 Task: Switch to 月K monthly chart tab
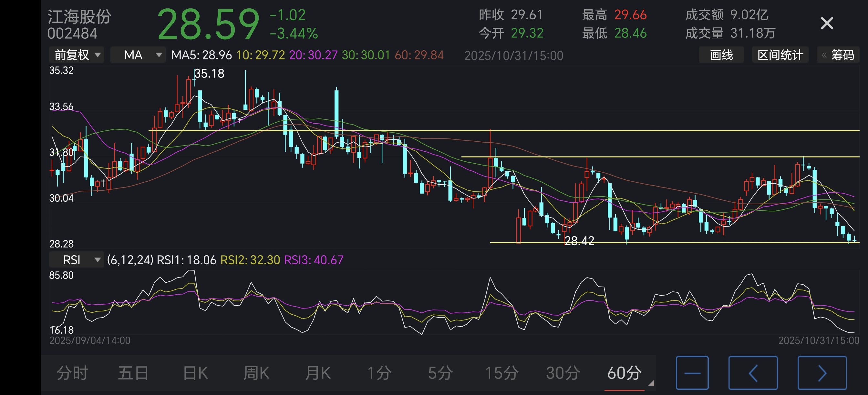pyautogui.click(x=317, y=373)
